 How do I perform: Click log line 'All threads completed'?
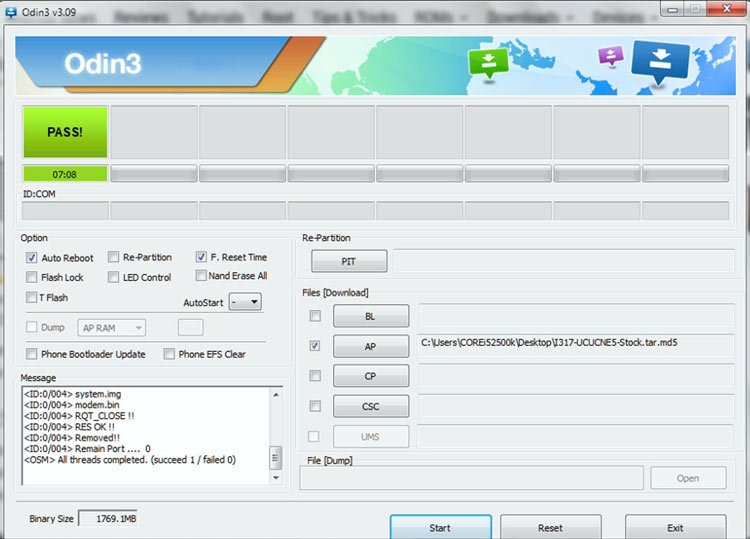130,460
